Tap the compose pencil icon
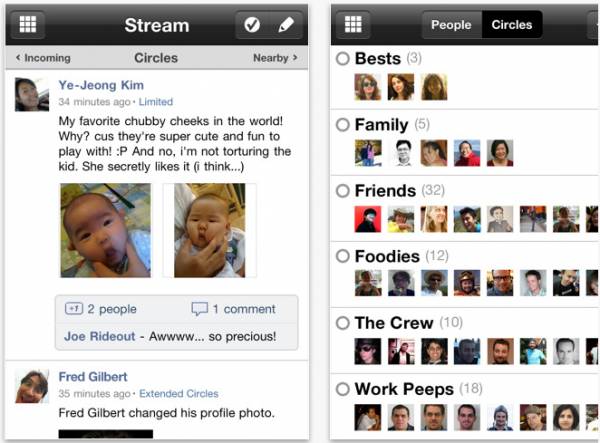The width and height of the screenshot is (600, 443). pos(286,25)
